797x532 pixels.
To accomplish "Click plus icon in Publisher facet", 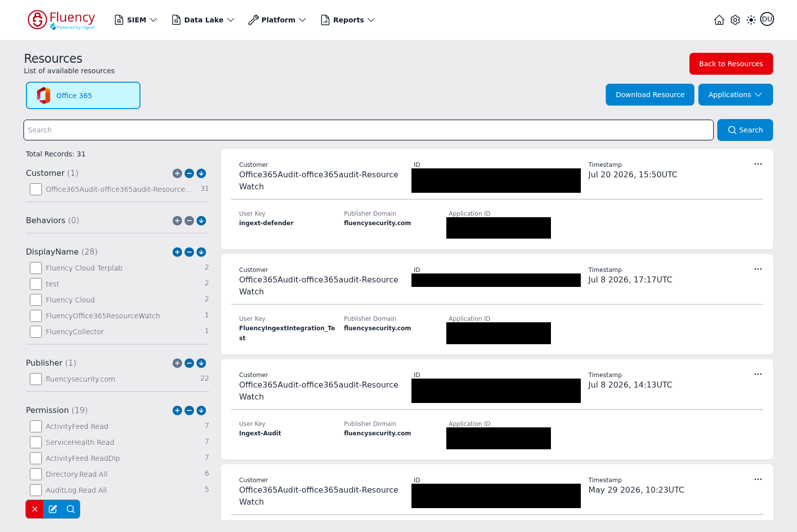I will point(177,363).
